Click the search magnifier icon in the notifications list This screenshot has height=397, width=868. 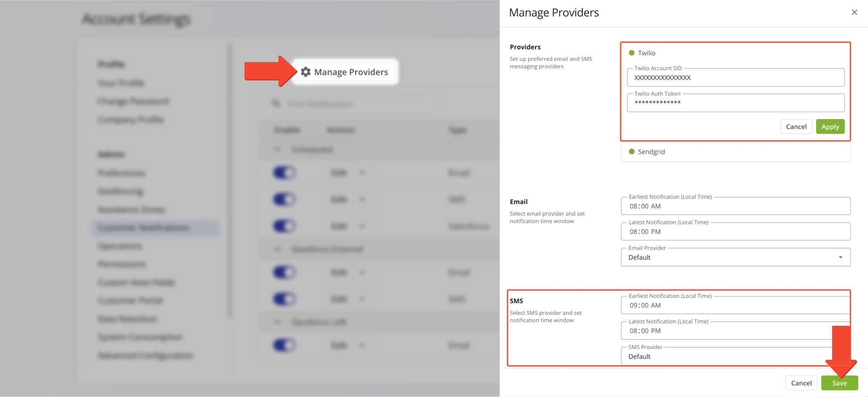pos(276,104)
